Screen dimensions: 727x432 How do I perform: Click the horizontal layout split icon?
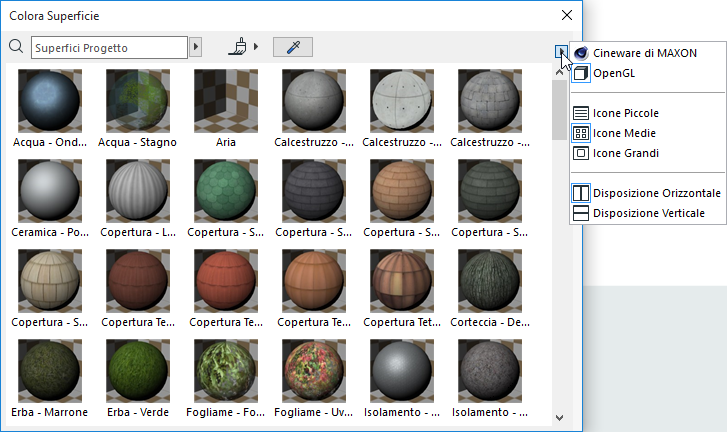click(x=581, y=193)
